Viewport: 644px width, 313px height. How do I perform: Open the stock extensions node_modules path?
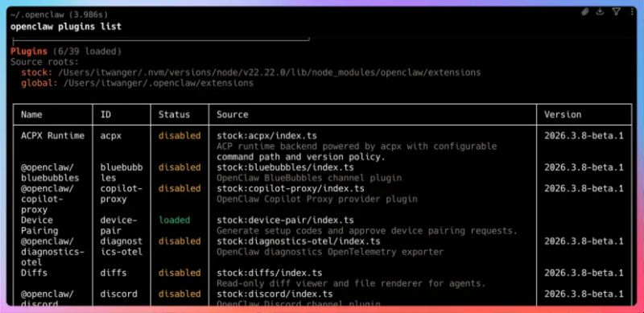point(270,72)
